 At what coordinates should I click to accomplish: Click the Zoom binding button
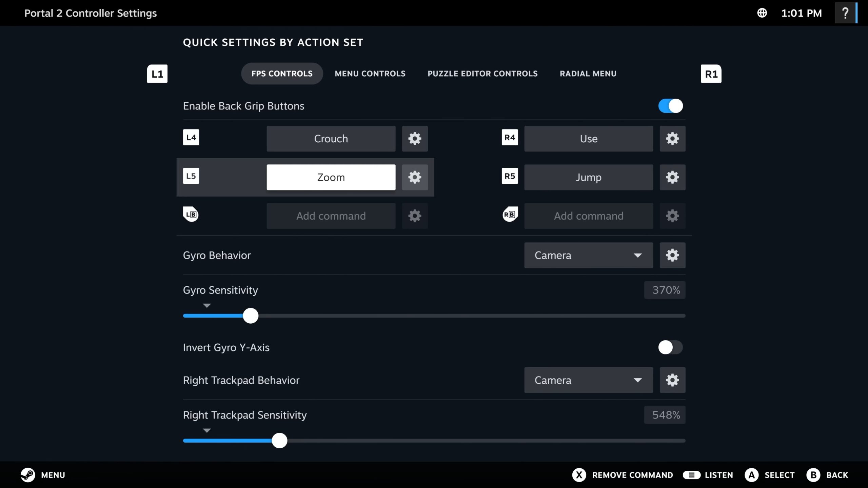pos(331,177)
